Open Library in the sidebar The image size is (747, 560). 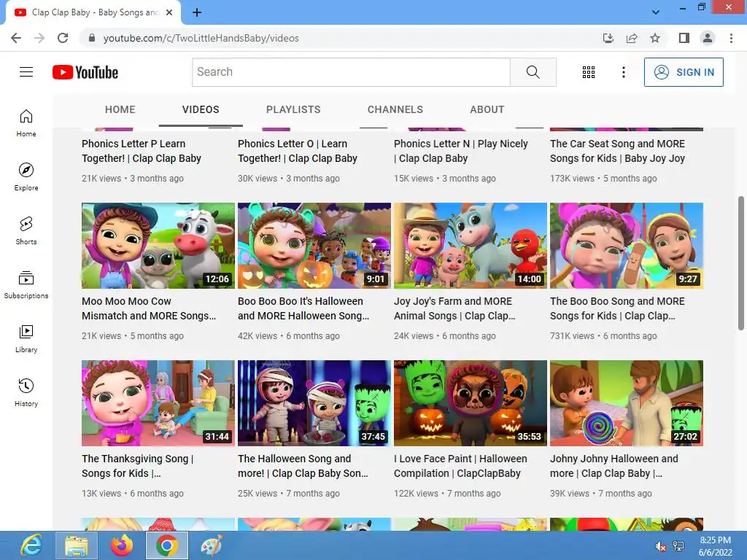[26, 338]
